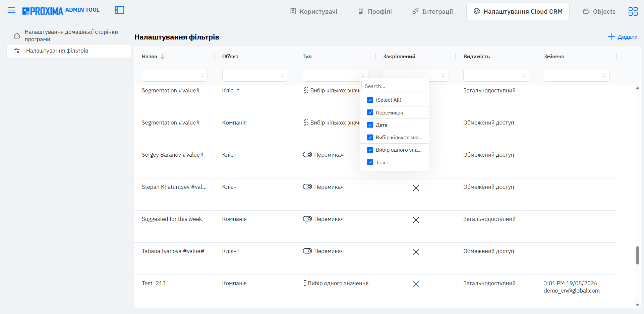Toggle the sidebar panel layout icon
Image resolution: width=644 pixels, height=314 pixels.
pyautogui.click(x=119, y=10)
